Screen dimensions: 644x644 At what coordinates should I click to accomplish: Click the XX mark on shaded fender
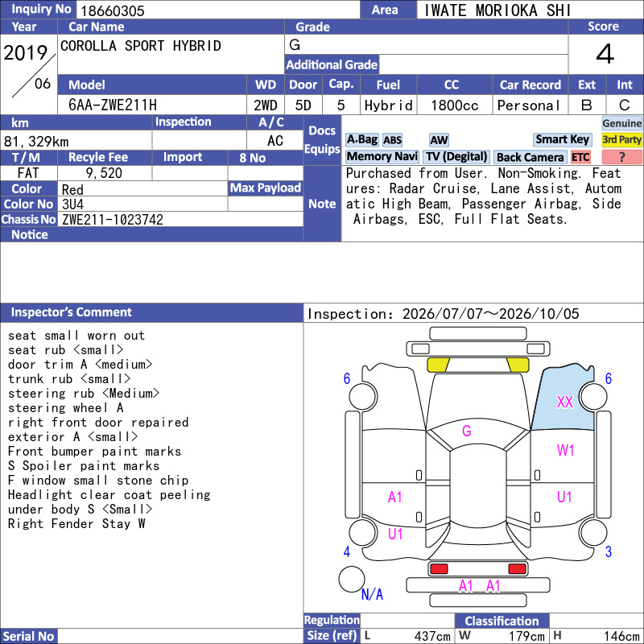[x=565, y=402]
